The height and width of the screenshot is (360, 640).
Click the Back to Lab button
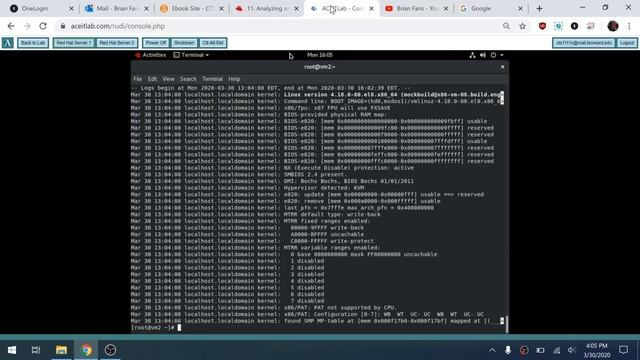[33, 43]
